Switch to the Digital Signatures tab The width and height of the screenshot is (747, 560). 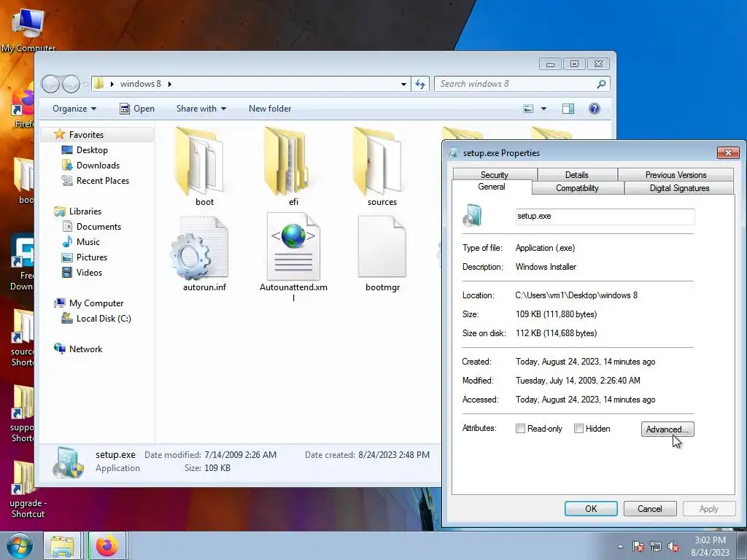[x=679, y=188]
